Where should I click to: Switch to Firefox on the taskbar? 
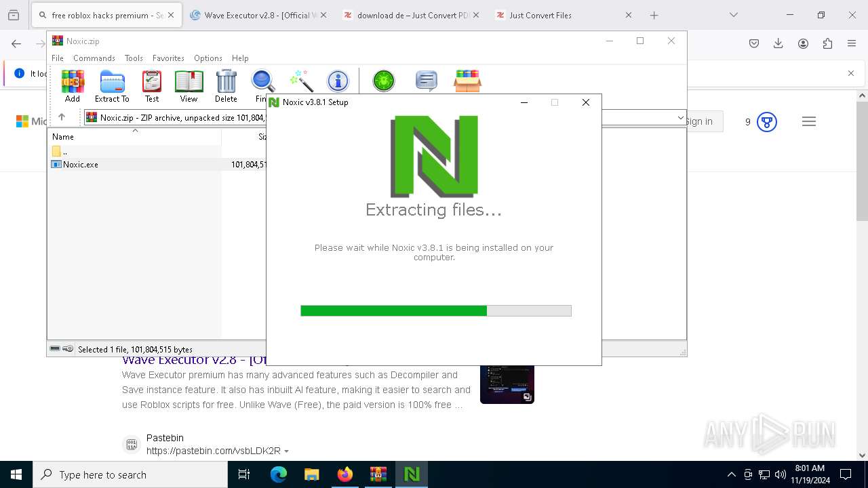pos(344,474)
